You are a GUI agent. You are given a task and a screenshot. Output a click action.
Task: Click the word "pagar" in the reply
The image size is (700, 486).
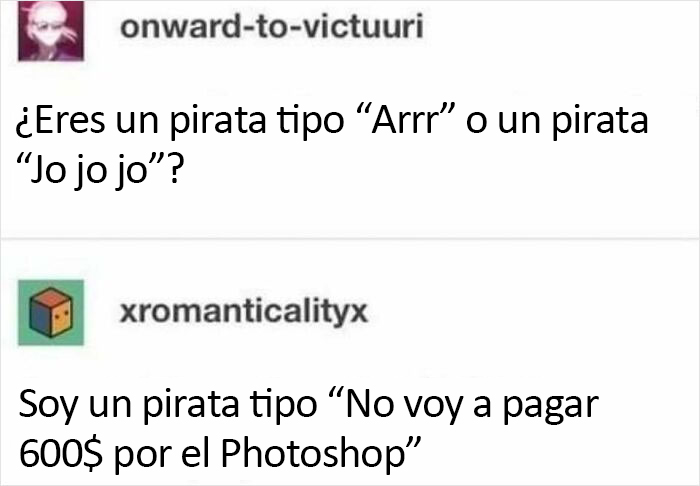(x=551, y=407)
